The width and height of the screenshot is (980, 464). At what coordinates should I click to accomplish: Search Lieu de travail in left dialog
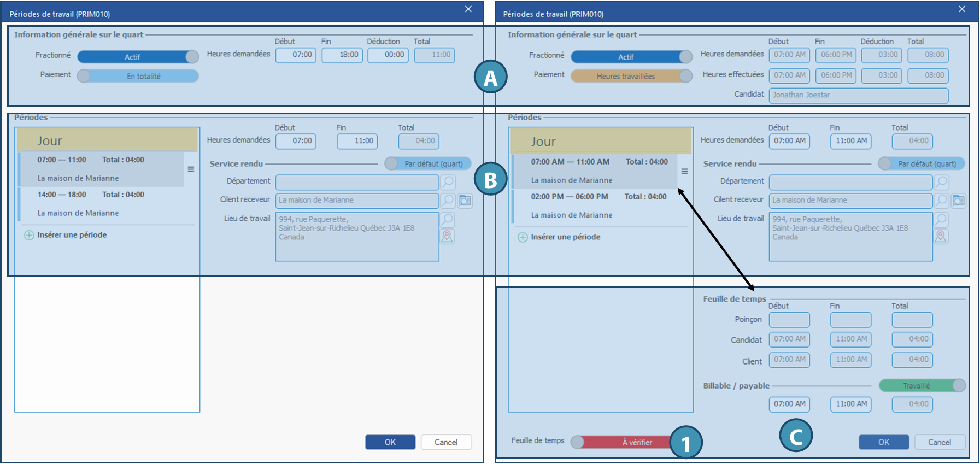[x=448, y=220]
